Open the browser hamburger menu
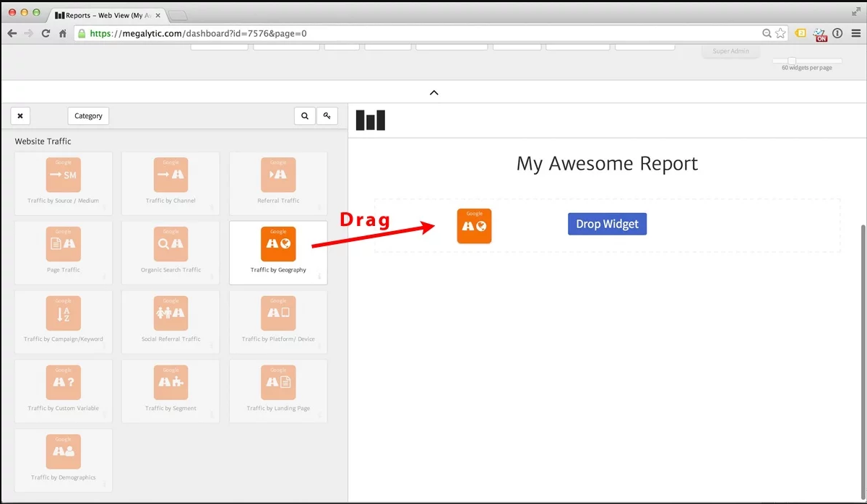867x504 pixels. [855, 33]
